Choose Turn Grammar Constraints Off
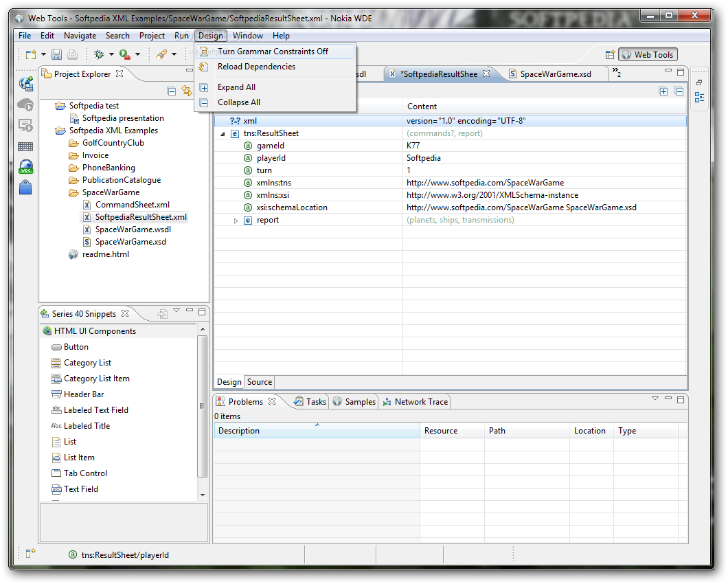 (x=276, y=52)
